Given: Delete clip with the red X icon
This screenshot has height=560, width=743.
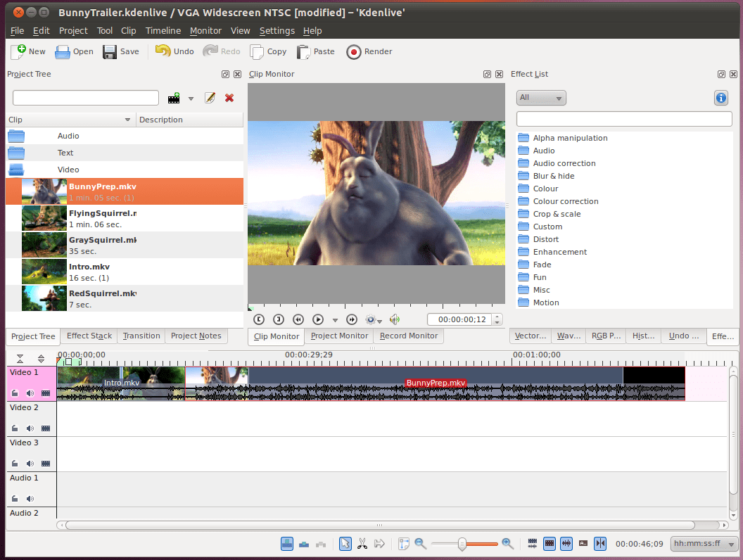Looking at the screenshot, I should [229, 98].
